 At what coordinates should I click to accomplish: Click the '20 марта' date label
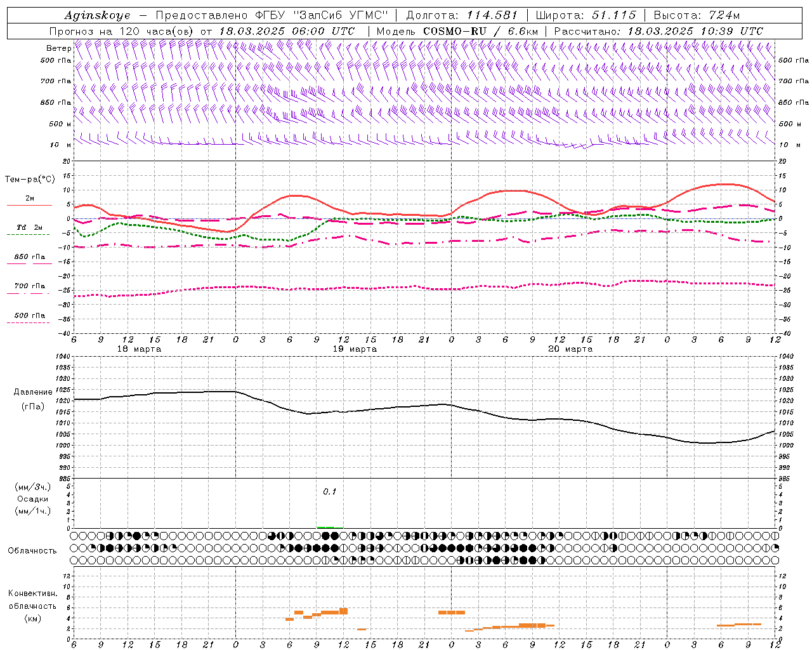[x=570, y=349]
